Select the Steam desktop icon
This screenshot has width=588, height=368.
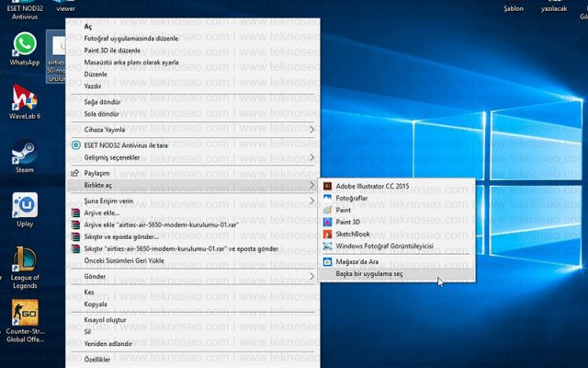25,155
